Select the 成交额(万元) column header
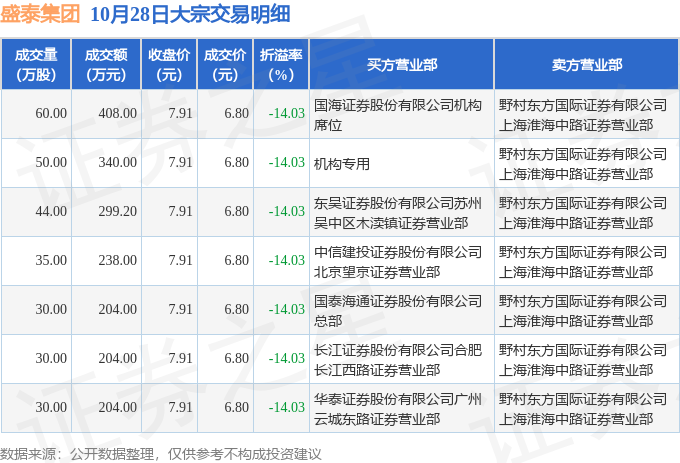 click(x=106, y=65)
